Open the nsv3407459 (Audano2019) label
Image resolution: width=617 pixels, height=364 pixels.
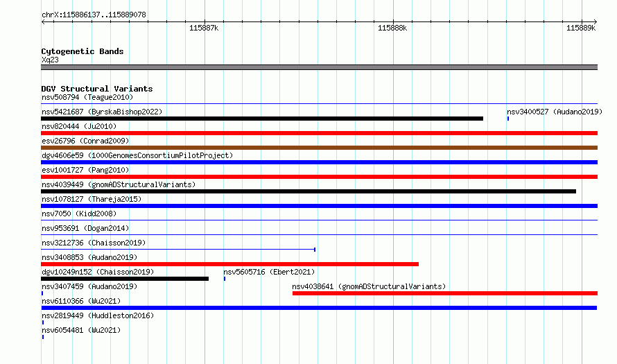click(89, 286)
